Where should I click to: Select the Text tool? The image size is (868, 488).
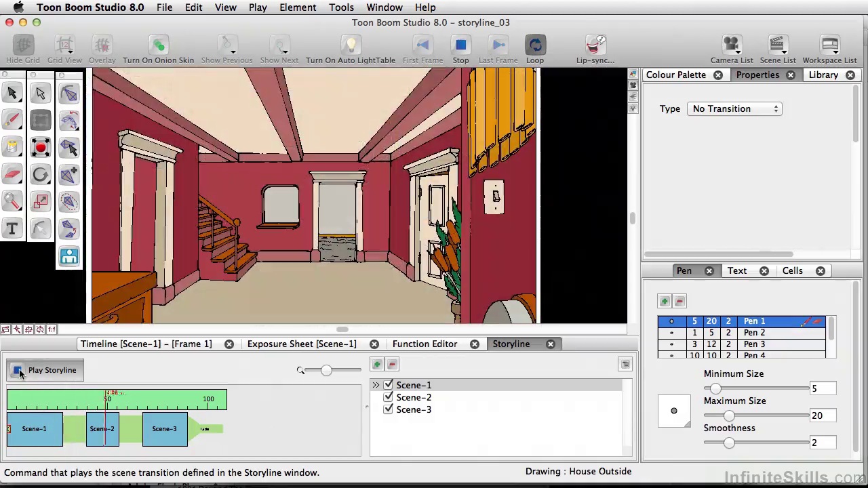pos(12,228)
